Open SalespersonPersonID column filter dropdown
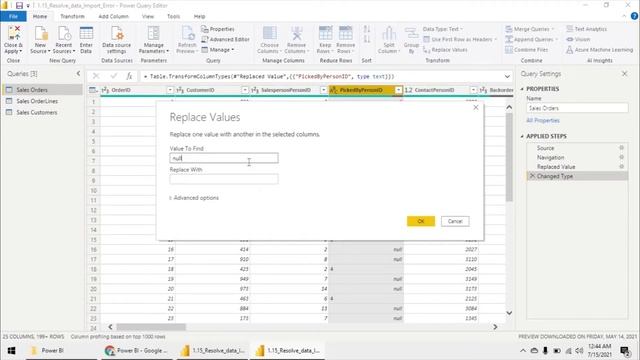This screenshot has width=640, height=360. [x=323, y=90]
